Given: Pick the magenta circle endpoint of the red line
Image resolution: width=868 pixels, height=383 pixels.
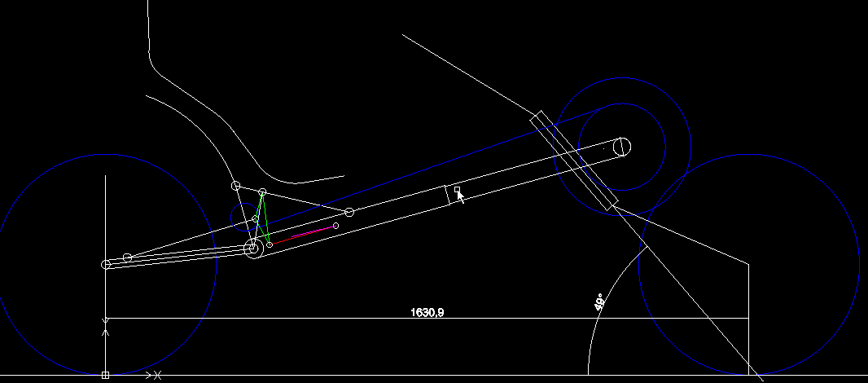Looking at the screenshot, I should 335,226.
